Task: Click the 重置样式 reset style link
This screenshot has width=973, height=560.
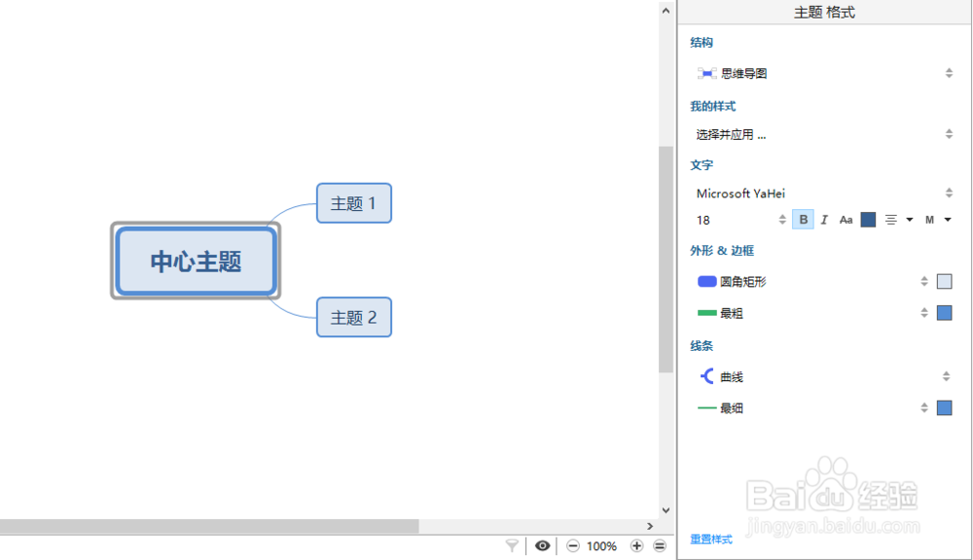Action: (x=711, y=539)
